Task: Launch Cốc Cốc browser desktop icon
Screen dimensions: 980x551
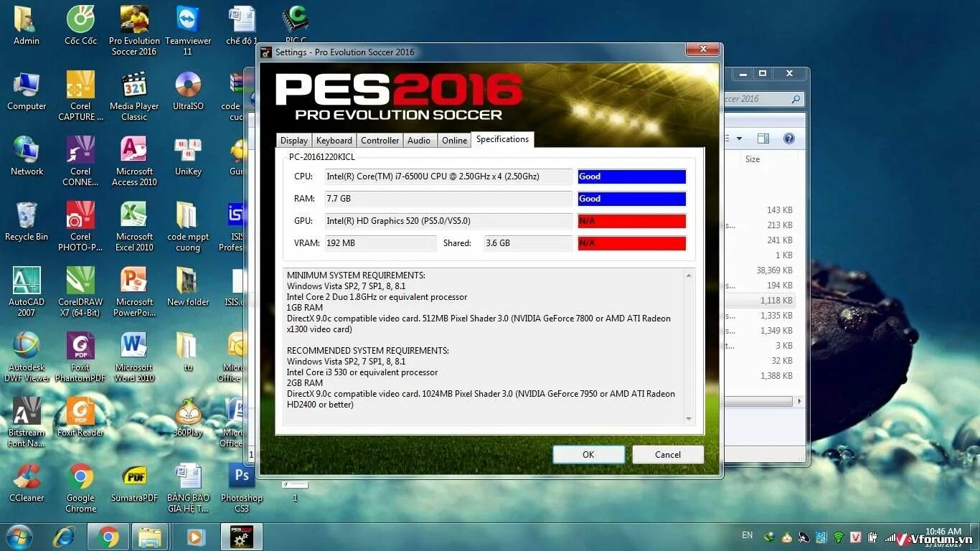Action: tap(80, 26)
